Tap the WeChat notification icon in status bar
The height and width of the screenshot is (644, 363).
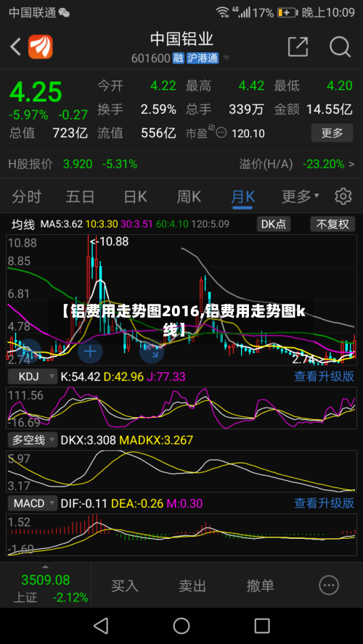click(x=64, y=13)
